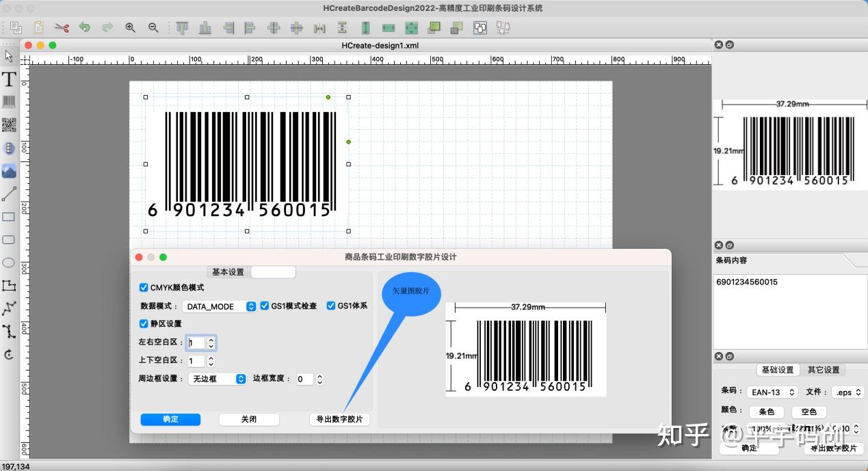Viewport: 868px width, 471px height.
Task: Click the distribute vertical spacing icon
Action: click(342, 28)
